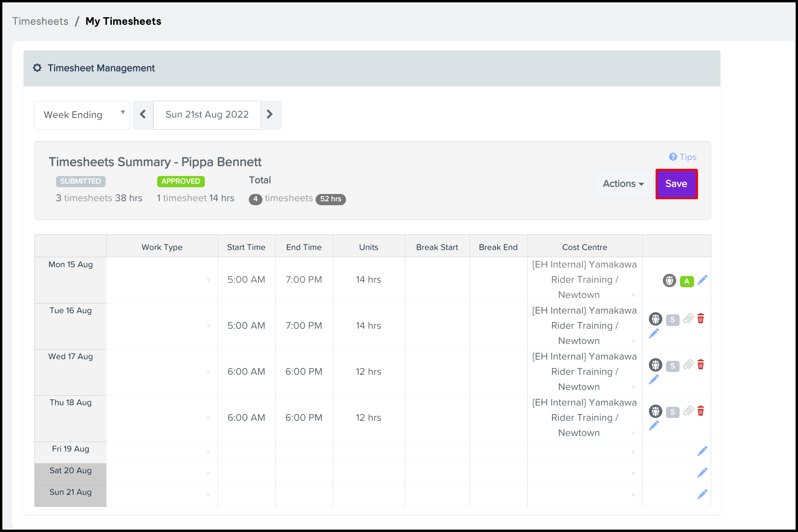Viewport: 798px width, 532px height.
Task: Click the Save button
Action: pos(676,184)
